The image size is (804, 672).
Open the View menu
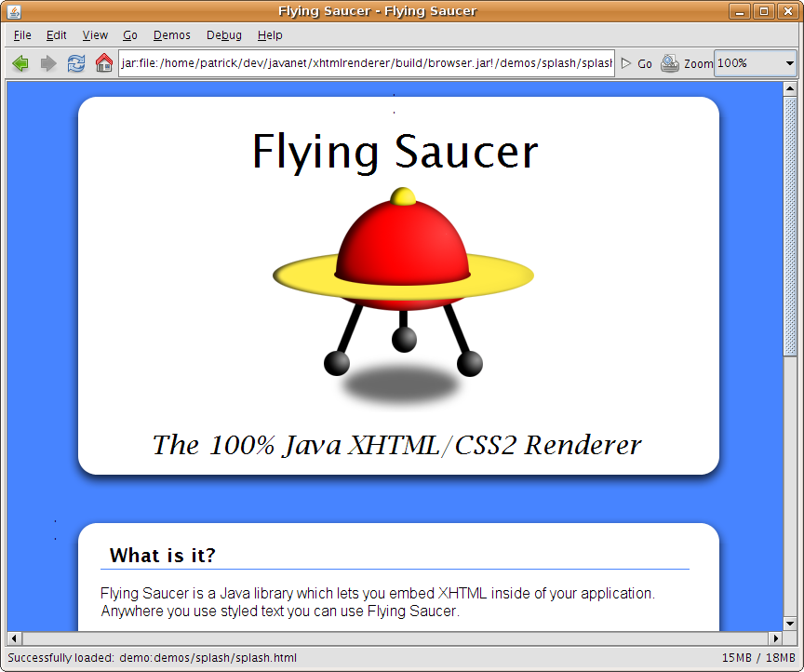(95, 34)
